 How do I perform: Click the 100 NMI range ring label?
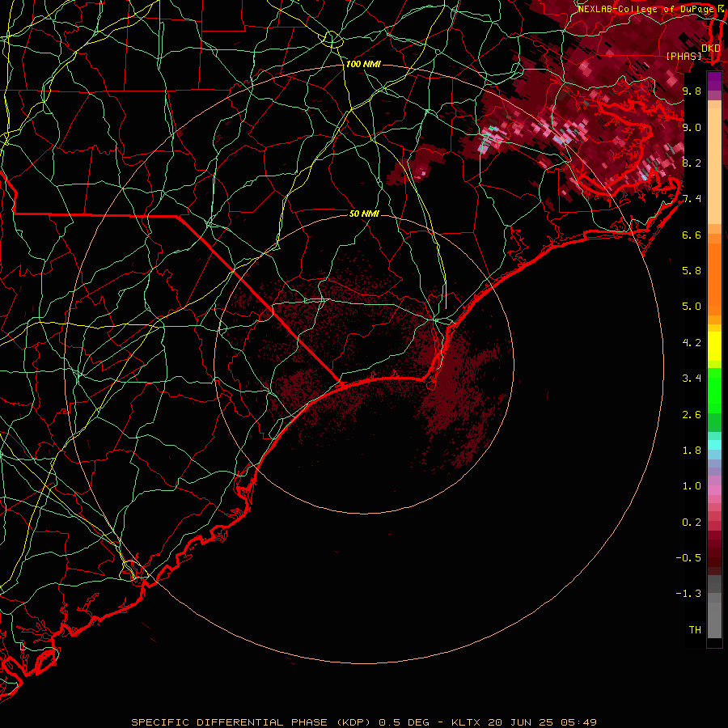click(363, 64)
